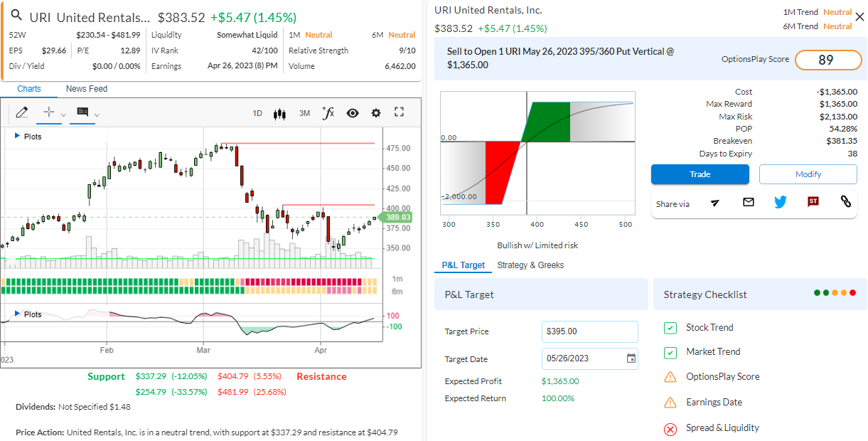Click the Relative Strength 9/10 value
Image resolution: width=868 pixels, height=441 pixels.
[407, 51]
